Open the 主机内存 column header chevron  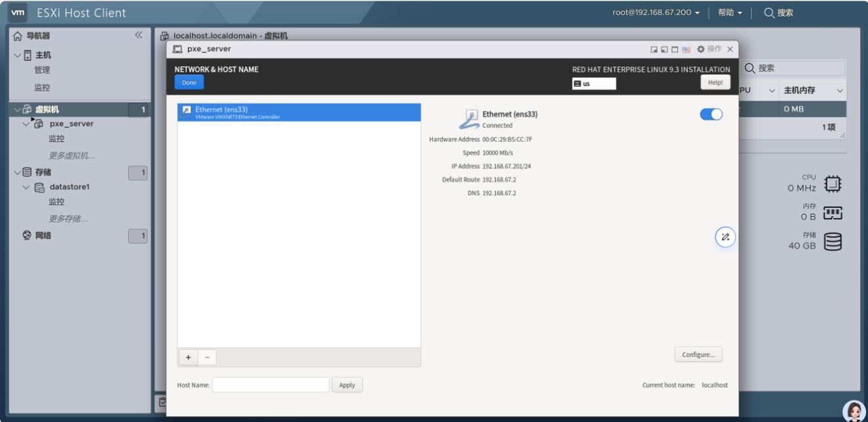[840, 91]
